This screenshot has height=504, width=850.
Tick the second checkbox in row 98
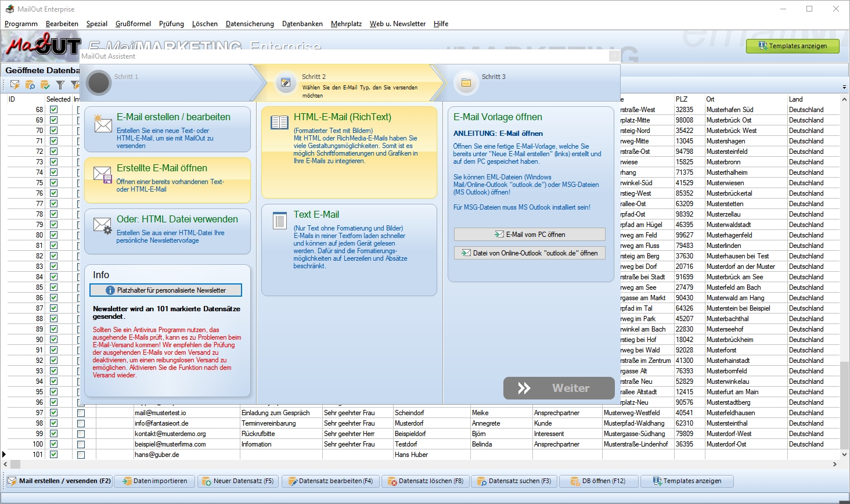click(81, 423)
